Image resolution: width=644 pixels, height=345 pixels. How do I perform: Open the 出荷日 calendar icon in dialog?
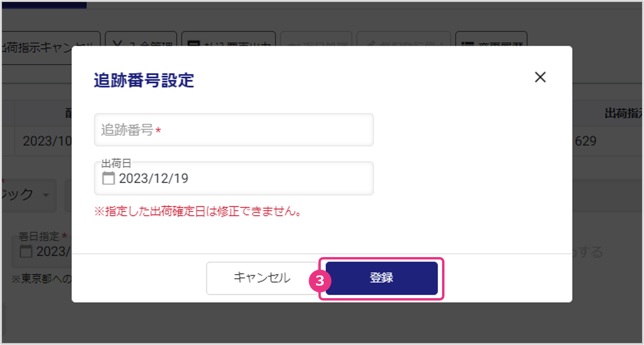click(x=109, y=178)
